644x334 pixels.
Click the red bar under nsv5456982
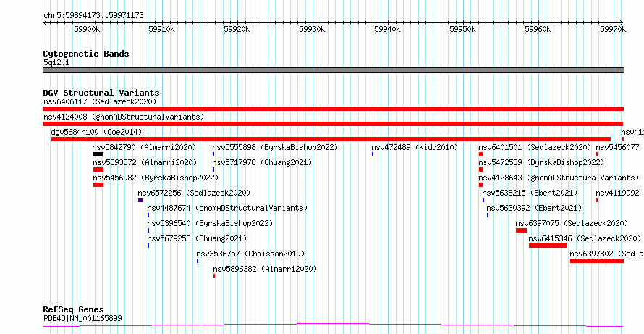point(98,185)
